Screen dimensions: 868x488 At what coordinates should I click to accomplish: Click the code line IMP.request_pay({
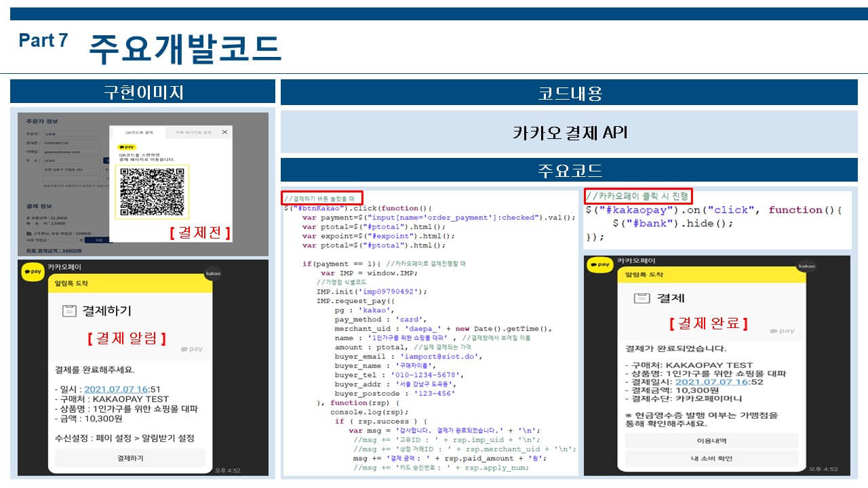(x=355, y=300)
